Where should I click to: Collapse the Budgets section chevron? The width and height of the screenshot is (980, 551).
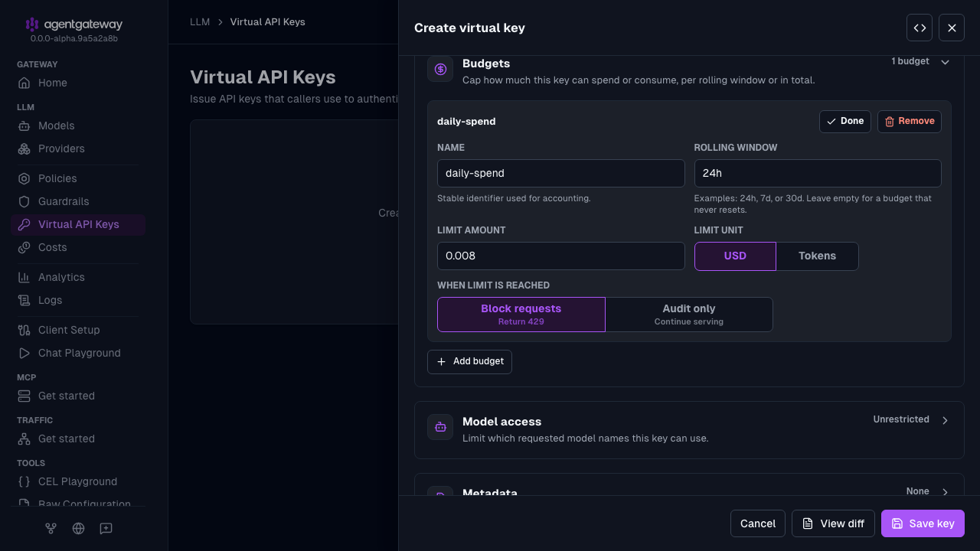coord(945,62)
